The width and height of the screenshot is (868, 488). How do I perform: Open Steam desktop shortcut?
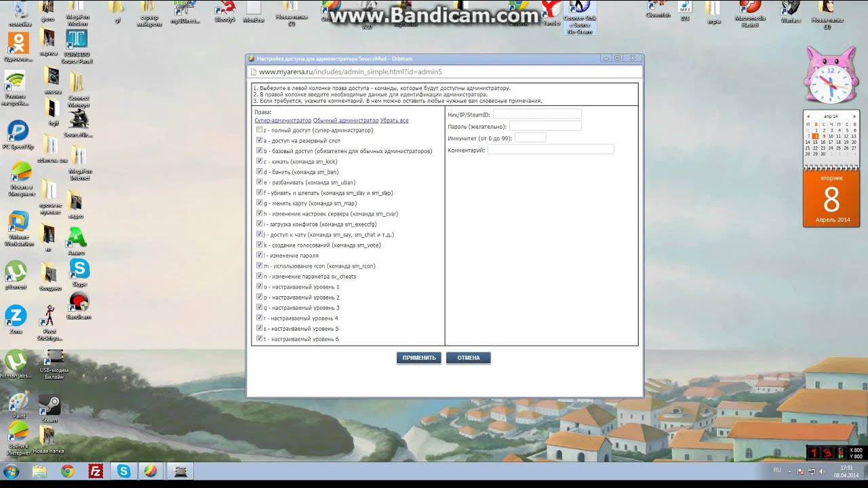tap(50, 409)
